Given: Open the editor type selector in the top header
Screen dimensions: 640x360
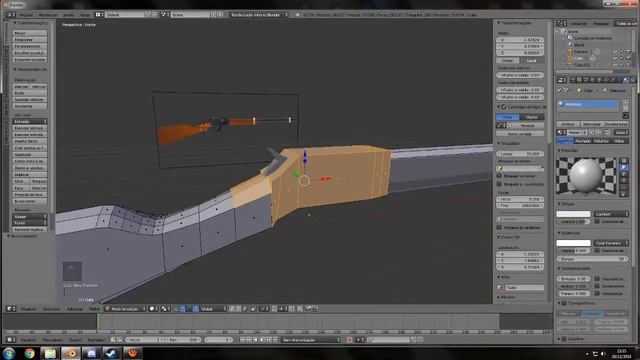Looking at the screenshot, I should point(10,14).
